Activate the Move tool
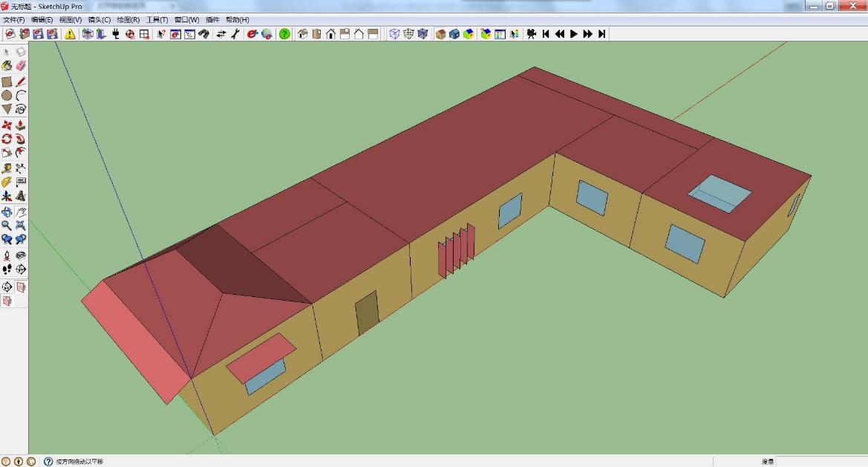 click(x=7, y=125)
